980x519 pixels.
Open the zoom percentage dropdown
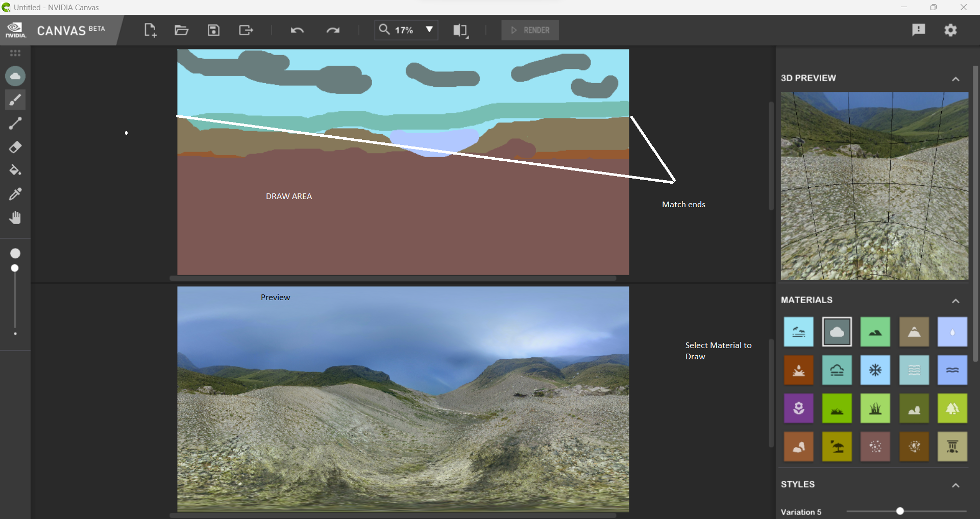pos(429,30)
